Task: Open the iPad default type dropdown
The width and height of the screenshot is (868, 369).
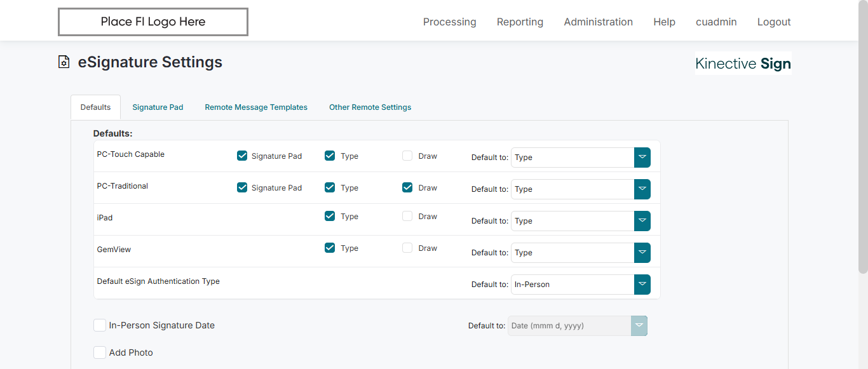Action: point(642,221)
